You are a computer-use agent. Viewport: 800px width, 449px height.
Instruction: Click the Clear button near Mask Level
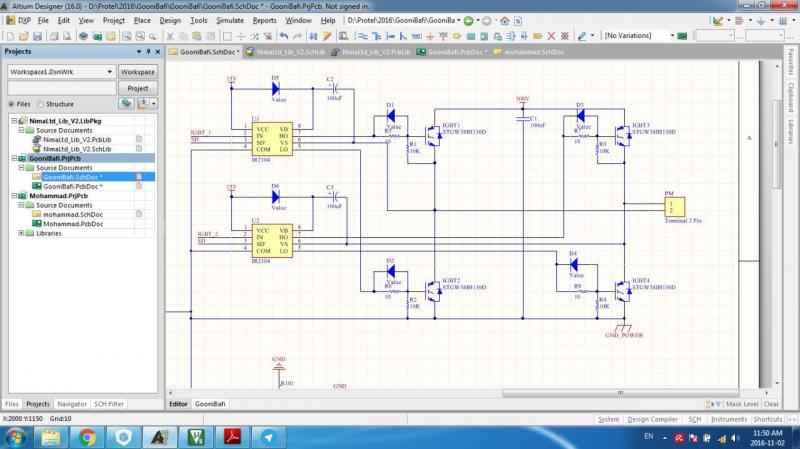771,404
